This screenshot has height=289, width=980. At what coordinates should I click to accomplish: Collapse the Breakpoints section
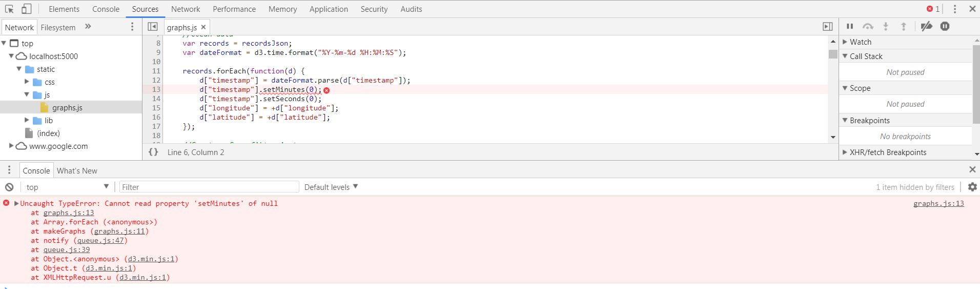point(845,120)
